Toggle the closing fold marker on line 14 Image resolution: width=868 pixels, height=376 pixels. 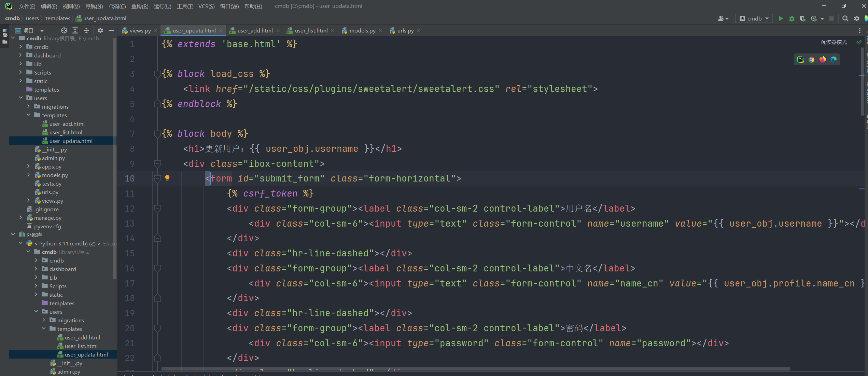click(157, 238)
